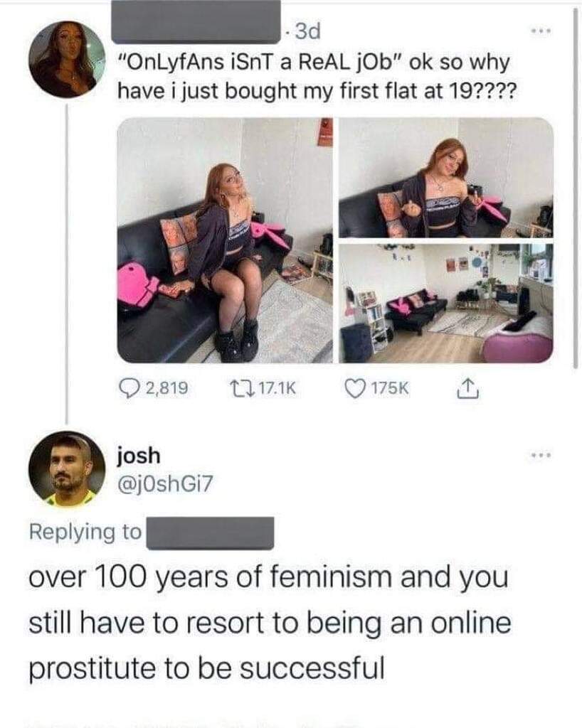Tap the redacted username after Replying to

click(211, 533)
